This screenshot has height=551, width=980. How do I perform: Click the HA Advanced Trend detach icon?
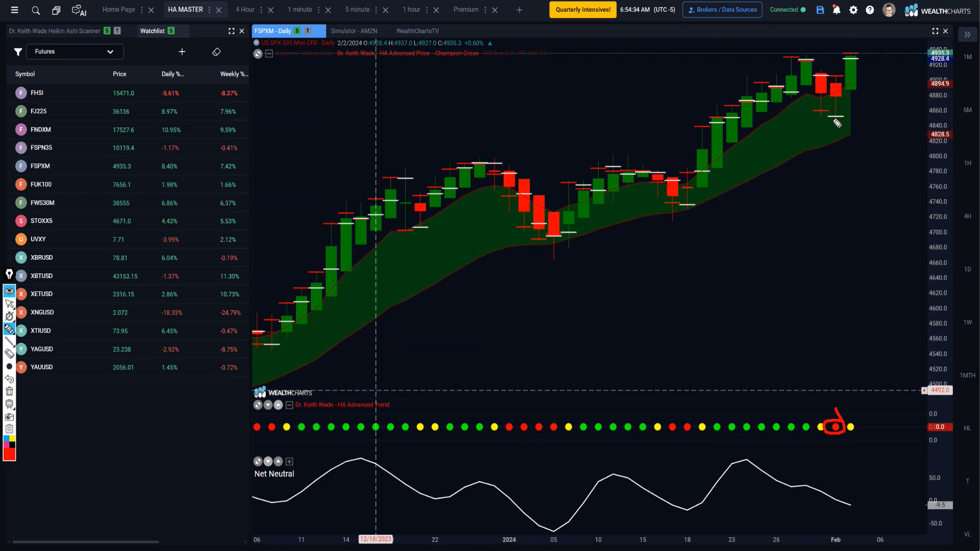258,405
